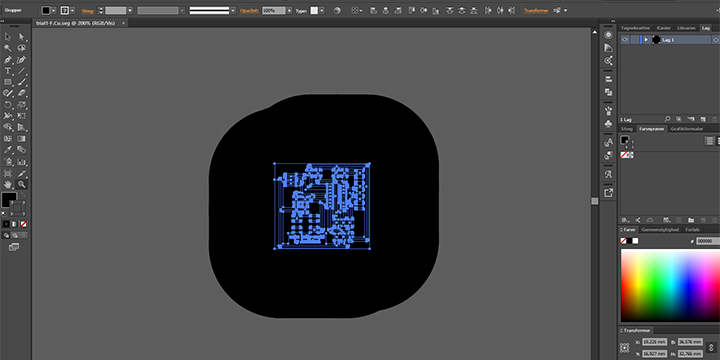Select the Line Segment tool

pyautogui.click(x=22, y=71)
